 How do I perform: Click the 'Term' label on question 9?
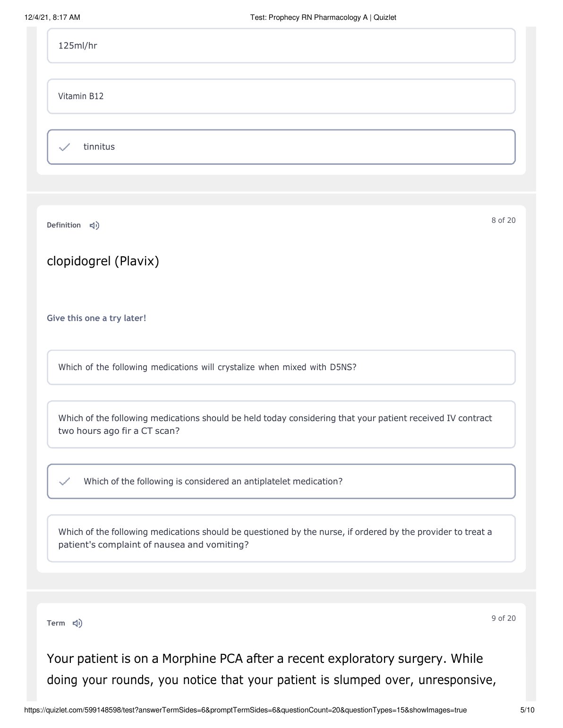(56, 623)
